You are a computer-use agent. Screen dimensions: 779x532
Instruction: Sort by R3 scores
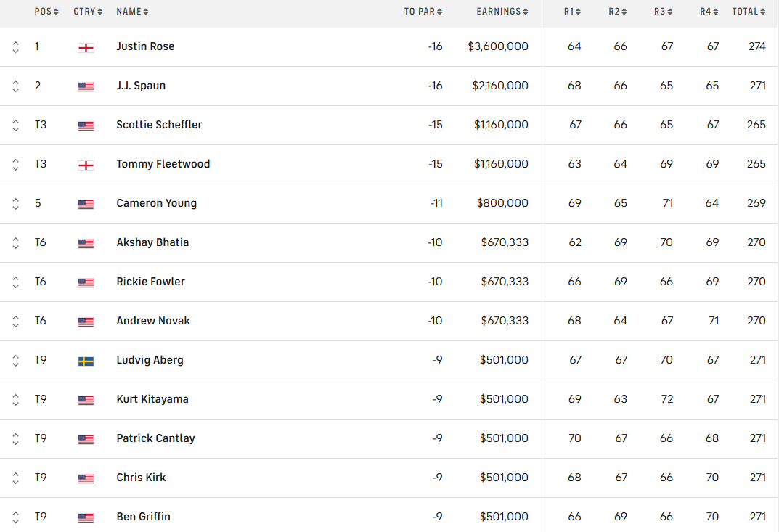click(x=664, y=12)
